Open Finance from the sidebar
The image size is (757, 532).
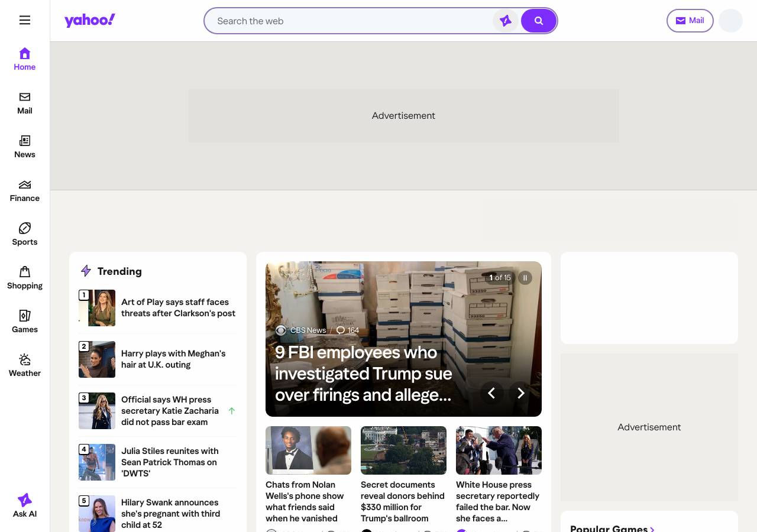point(25,191)
